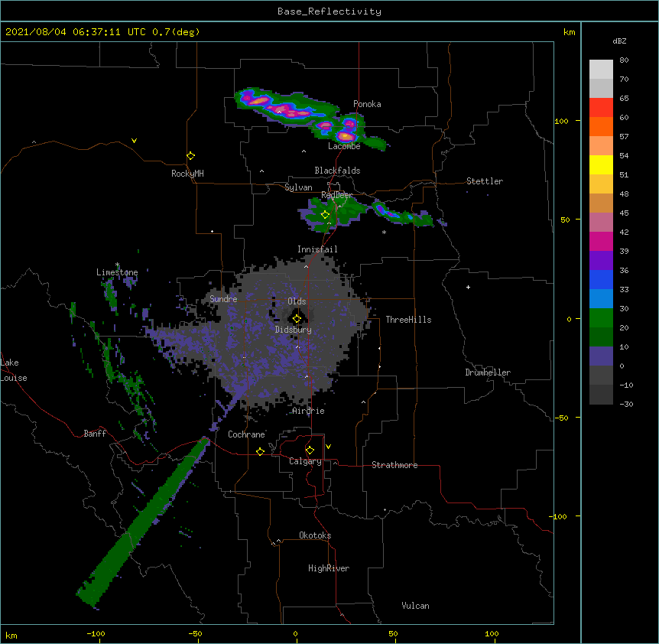Click the dBZ legend heading

click(x=619, y=41)
